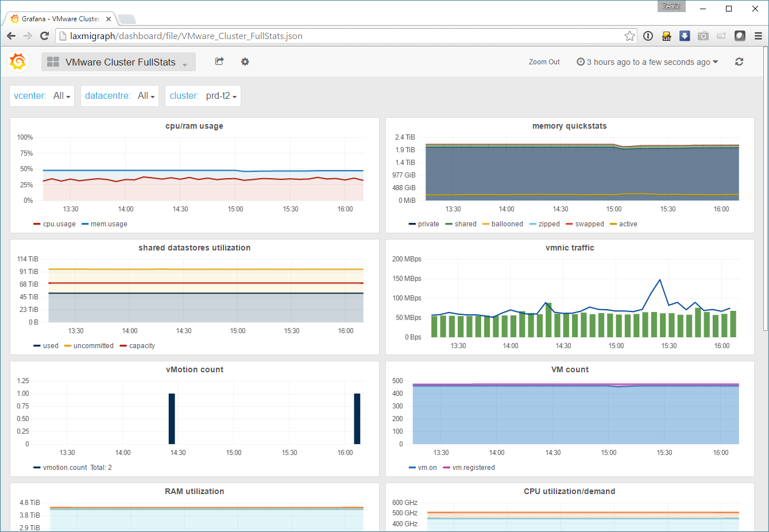Click the dashboard refresh icon
The width and height of the screenshot is (769, 532).
coord(739,61)
